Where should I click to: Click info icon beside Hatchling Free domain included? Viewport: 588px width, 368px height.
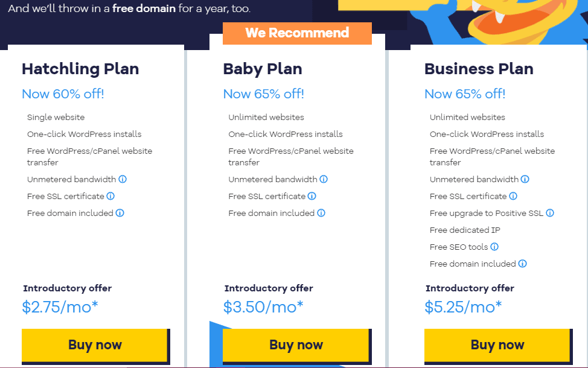120,213
